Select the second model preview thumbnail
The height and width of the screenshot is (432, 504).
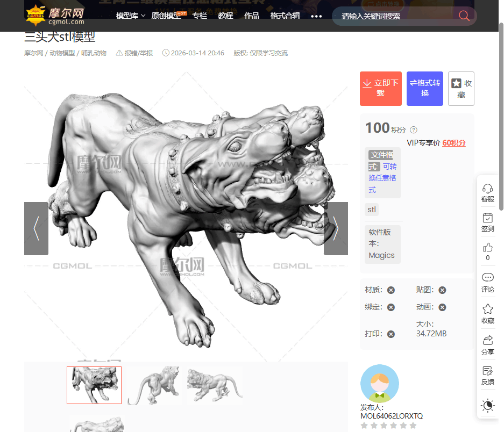click(154, 385)
